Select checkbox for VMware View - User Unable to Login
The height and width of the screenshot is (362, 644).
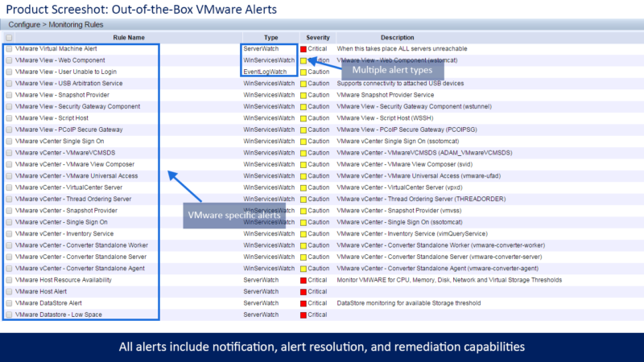9,72
